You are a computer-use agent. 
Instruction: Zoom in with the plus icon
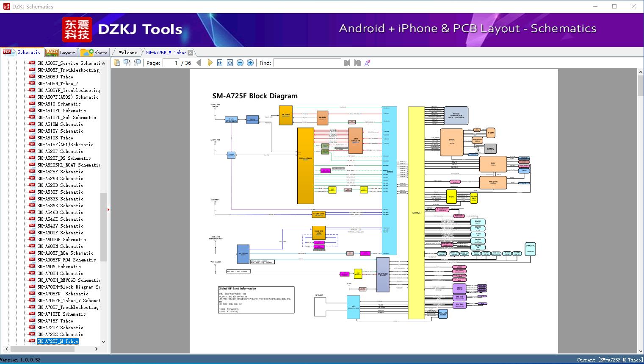pos(250,63)
